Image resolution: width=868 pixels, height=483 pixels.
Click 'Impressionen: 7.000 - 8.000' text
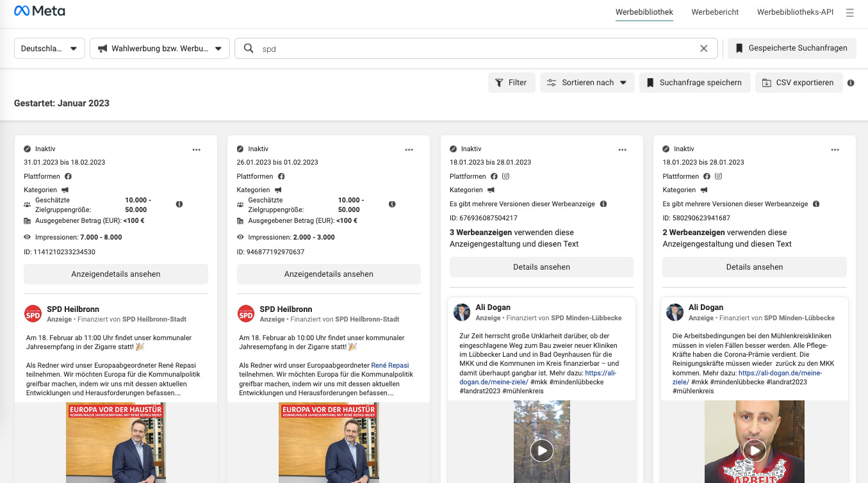78,237
